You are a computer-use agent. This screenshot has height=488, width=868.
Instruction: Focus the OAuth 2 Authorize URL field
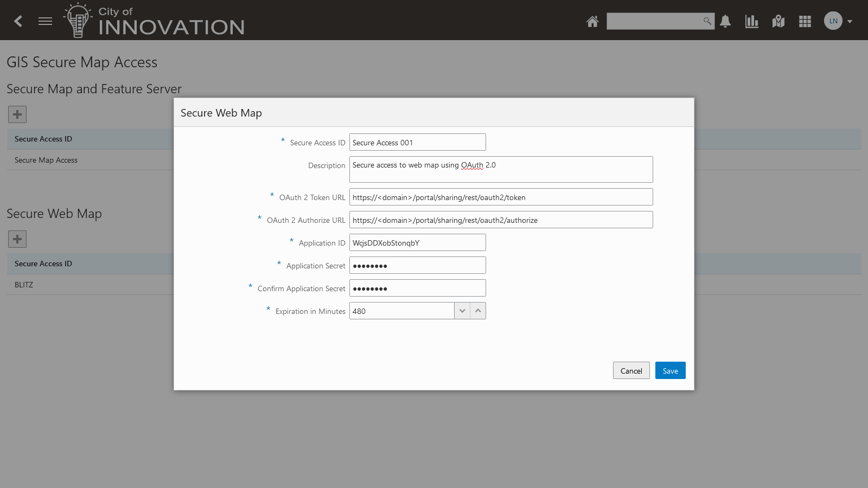pyautogui.click(x=501, y=220)
